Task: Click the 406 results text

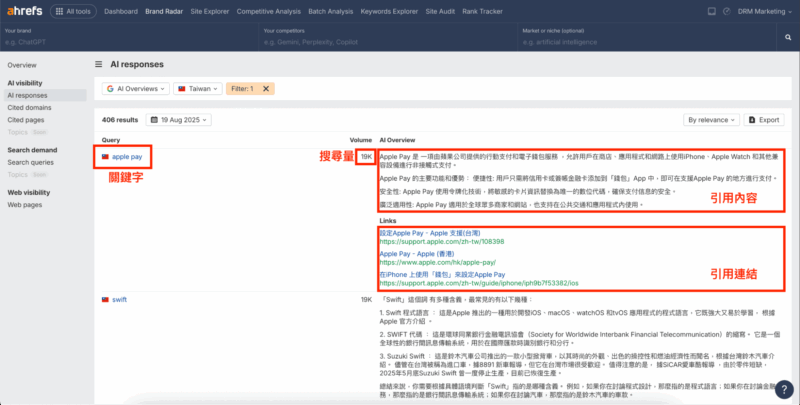Action: 120,120
